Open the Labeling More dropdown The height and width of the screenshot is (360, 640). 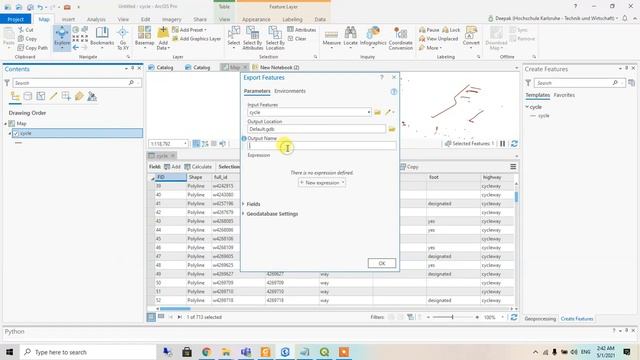[430, 48]
